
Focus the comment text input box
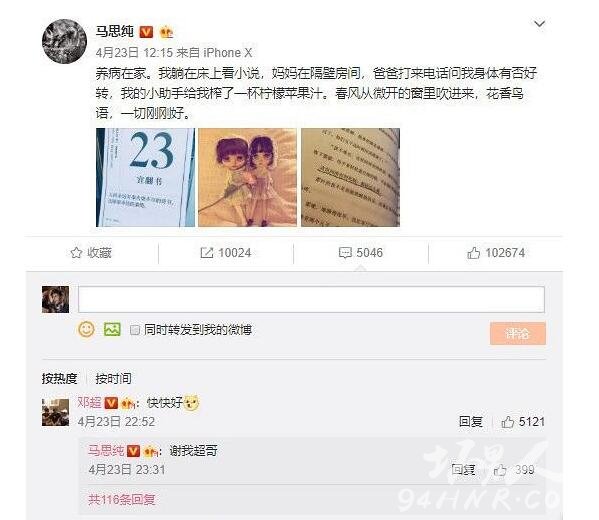(x=311, y=299)
